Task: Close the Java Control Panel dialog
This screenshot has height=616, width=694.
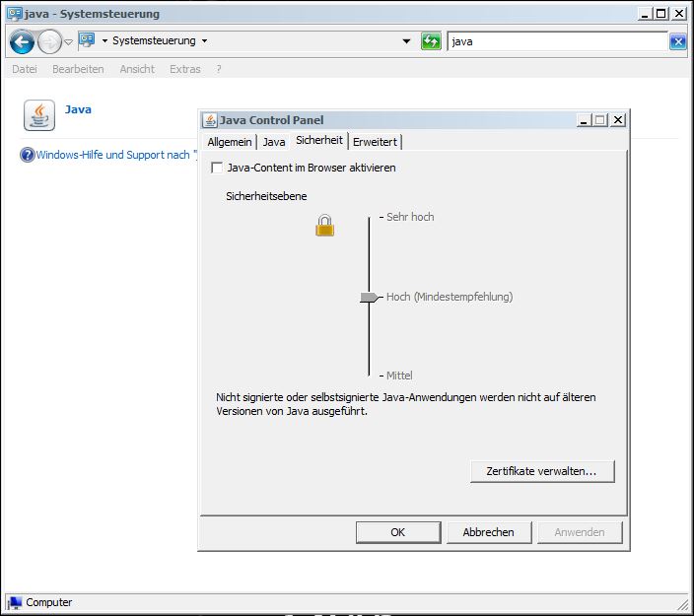Action: (618, 120)
